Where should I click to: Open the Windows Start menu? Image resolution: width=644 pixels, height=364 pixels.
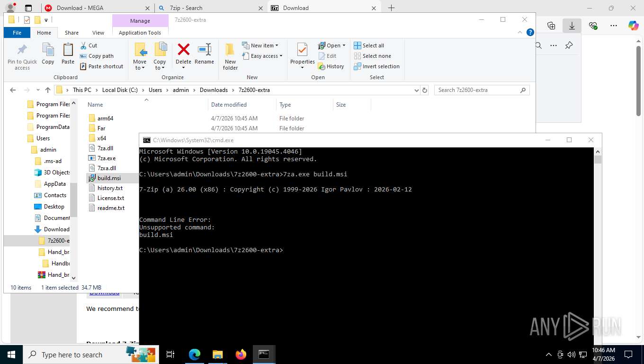11,355
